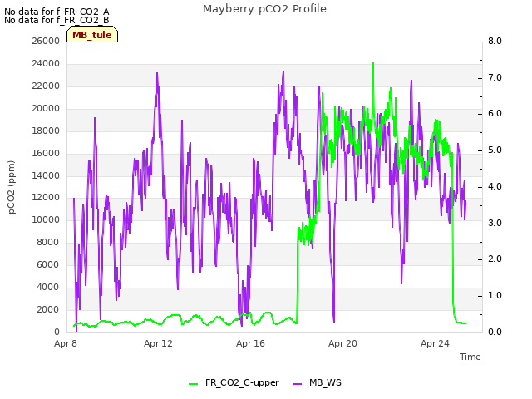Click the MB_tule annotation label
Viewport: 532px width, 399px height.
pyautogui.click(x=92, y=35)
